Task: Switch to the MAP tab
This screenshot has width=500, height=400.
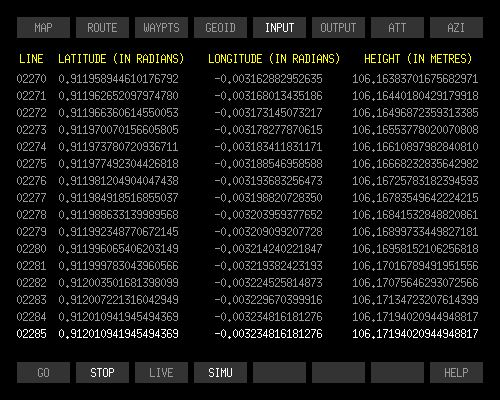Action: (x=43, y=28)
